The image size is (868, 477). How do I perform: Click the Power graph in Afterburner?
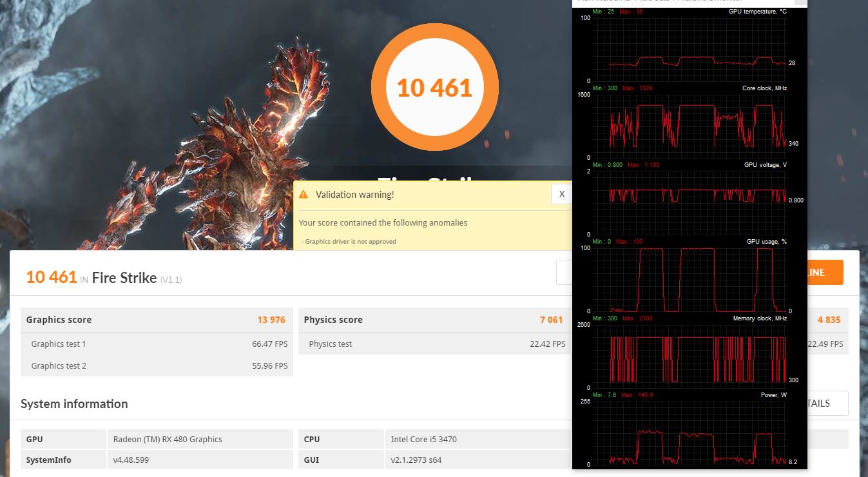tap(689, 433)
